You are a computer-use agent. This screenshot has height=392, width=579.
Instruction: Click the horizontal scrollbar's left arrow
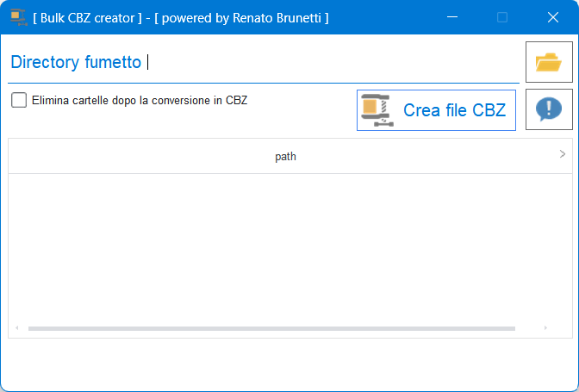click(16, 328)
